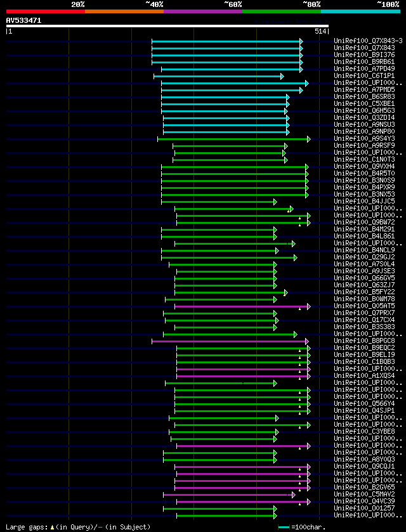Click the yellow gap marker on Q9BW72 row
Screen dimensions: 406x532
click(x=300, y=224)
